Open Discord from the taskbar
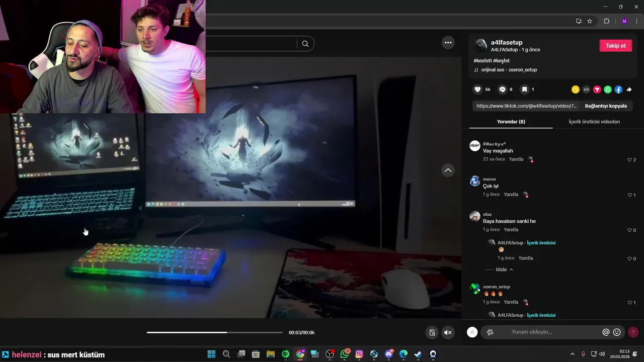 389,354
